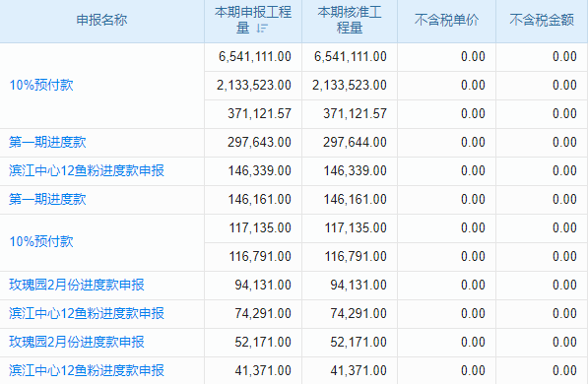
Task: Select 41,371.00 in 本期申报工程量 column
Action: click(263, 370)
